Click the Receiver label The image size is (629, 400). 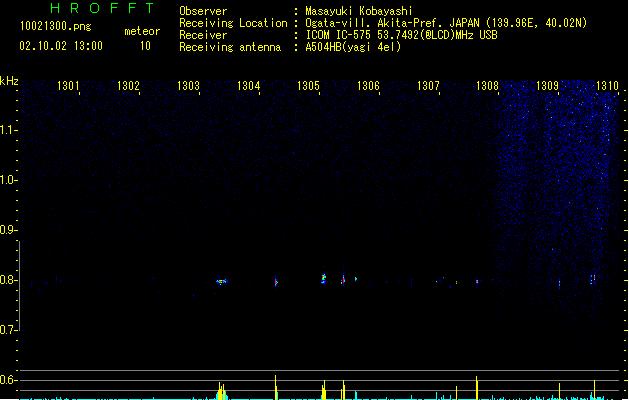[203, 35]
